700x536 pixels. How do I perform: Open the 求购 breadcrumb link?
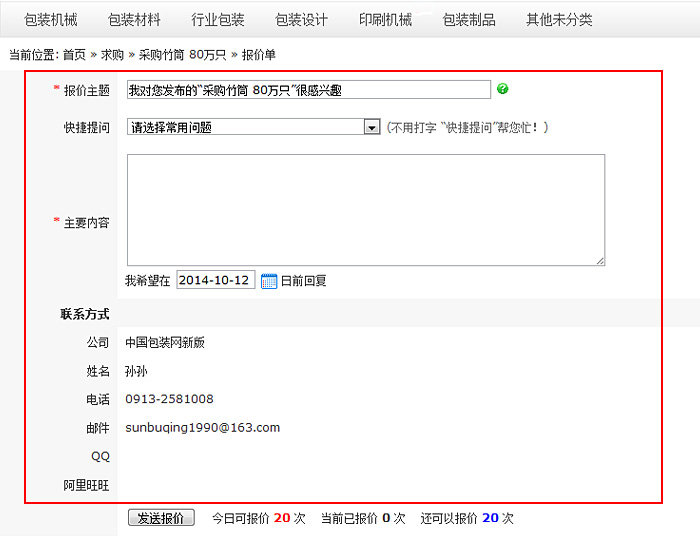[112, 55]
